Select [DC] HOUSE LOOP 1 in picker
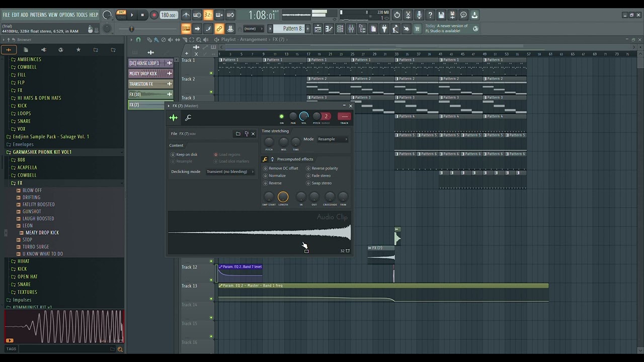 (151, 63)
